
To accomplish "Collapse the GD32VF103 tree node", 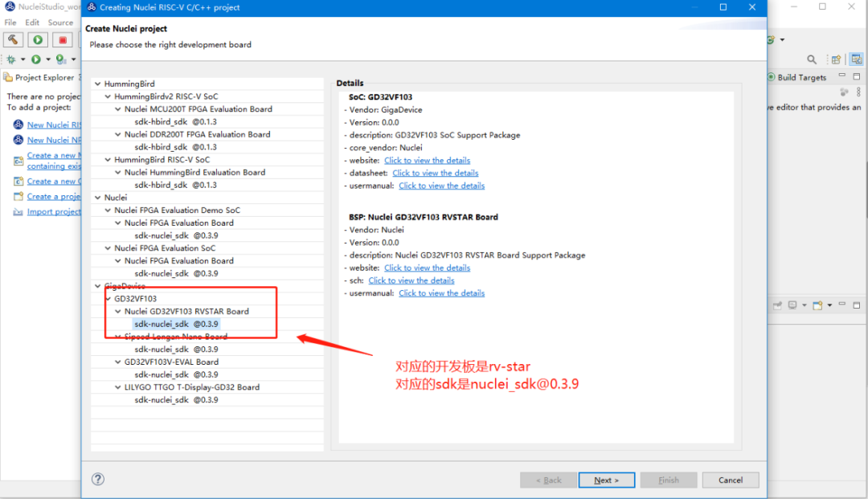I will click(108, 299).
